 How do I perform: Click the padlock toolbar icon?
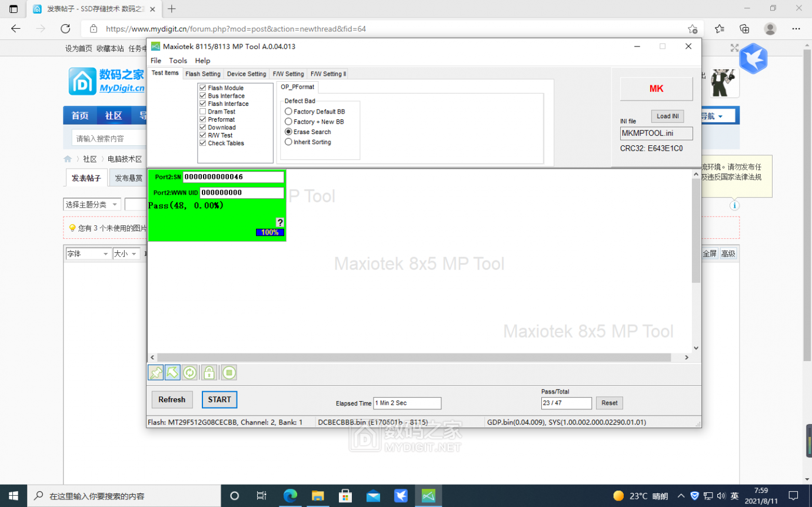pyautogui.click(x=209, y=372)
